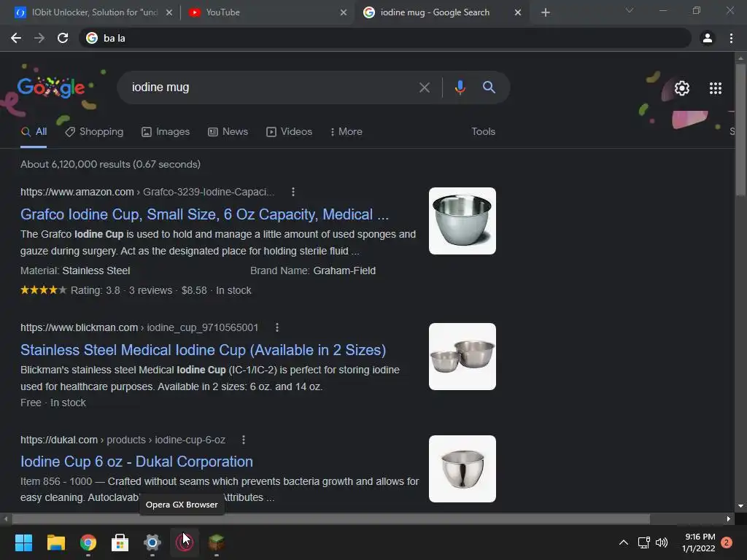The image size is (747, 560).
Task: Click the forward navigation arrow
Action: [39, 38]
